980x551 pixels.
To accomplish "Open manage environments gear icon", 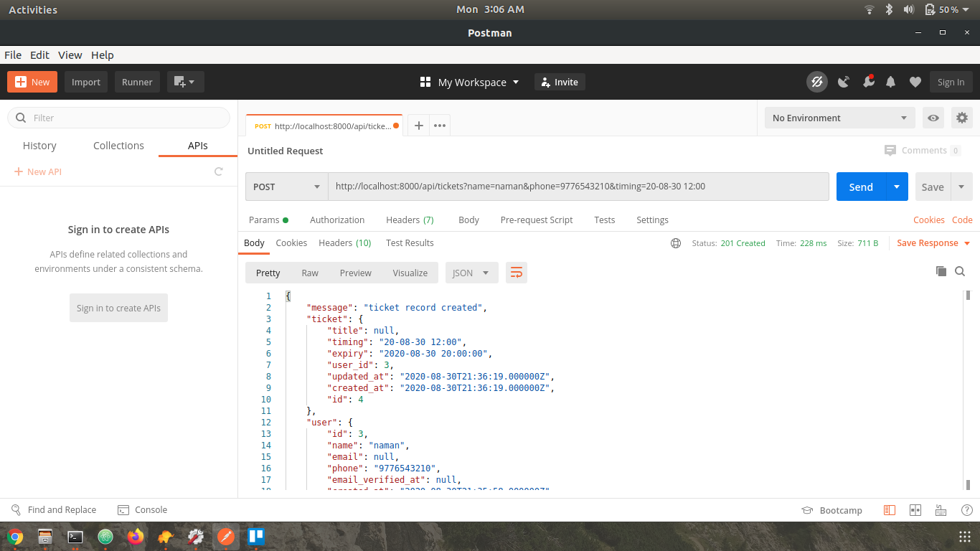I will [962, 118].
